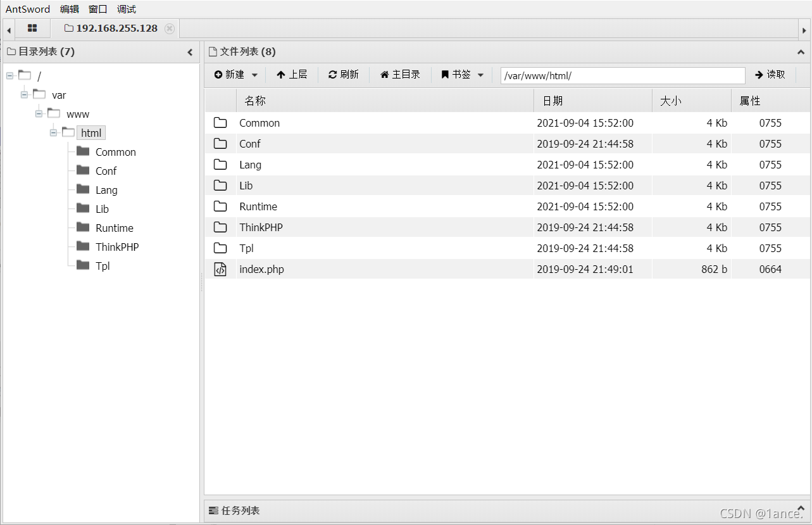Open the 调试 menu
This screenshot has height=525, width=812.
[127, 9]
